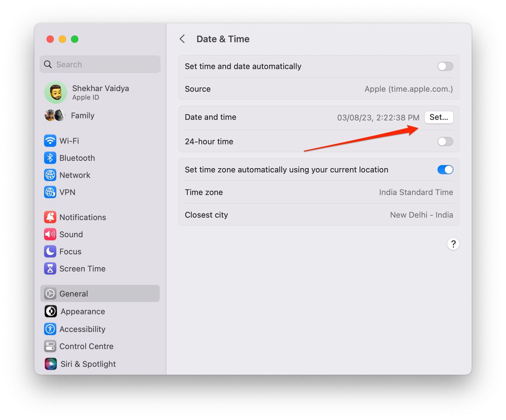The width and height of the screenshot is (506, 420).
Task: Select Notifications label in sidebar
Action: pyautogui.click(x=83, y=217)
